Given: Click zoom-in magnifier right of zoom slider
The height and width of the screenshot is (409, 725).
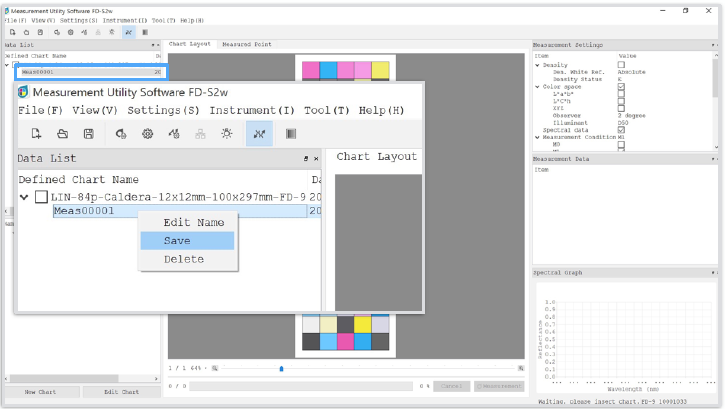Looking at the screenshot, I should (521, 368).
